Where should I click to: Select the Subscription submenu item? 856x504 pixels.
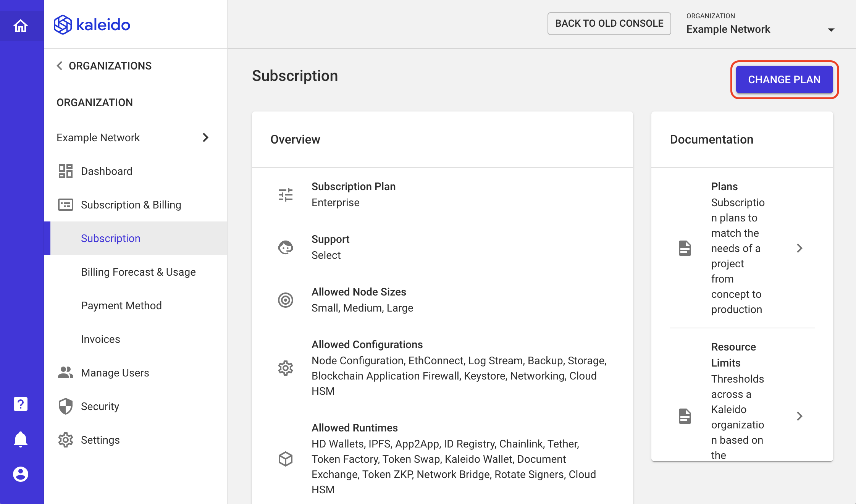click(x=136, y=238)
